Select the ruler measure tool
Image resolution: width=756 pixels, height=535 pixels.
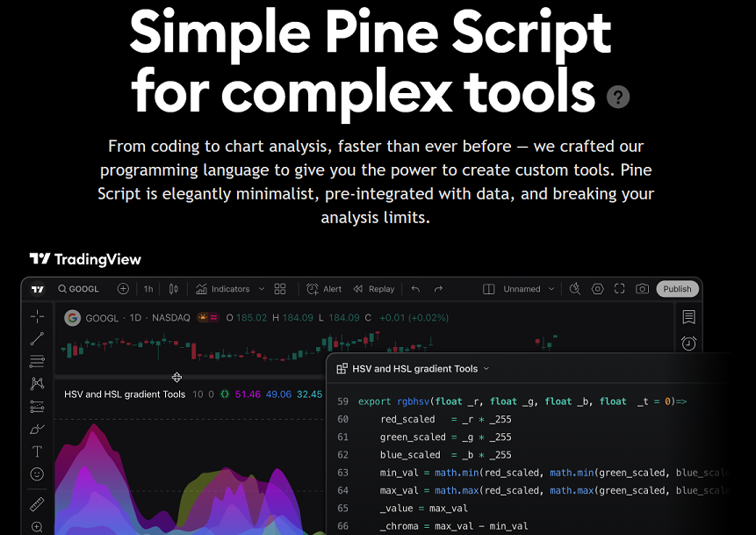pos(37,504)
